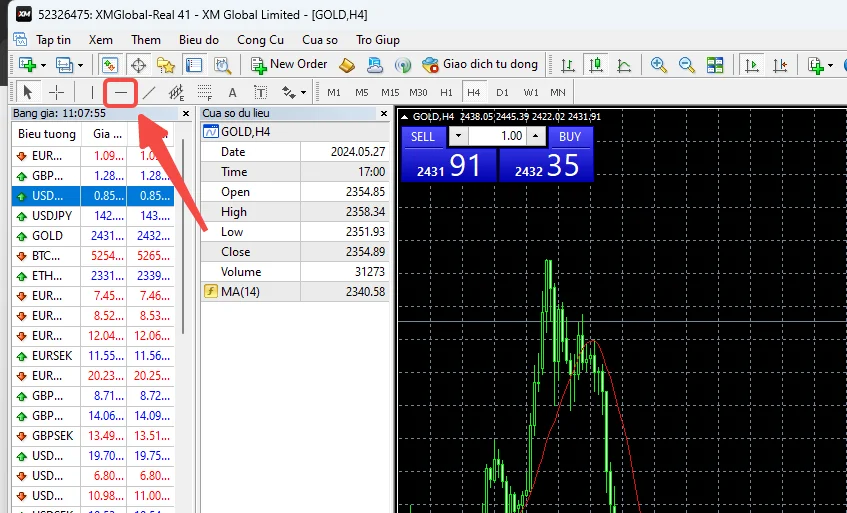Switch chart to bar chart style
The image size is (847, 513).
coord(568,65)
